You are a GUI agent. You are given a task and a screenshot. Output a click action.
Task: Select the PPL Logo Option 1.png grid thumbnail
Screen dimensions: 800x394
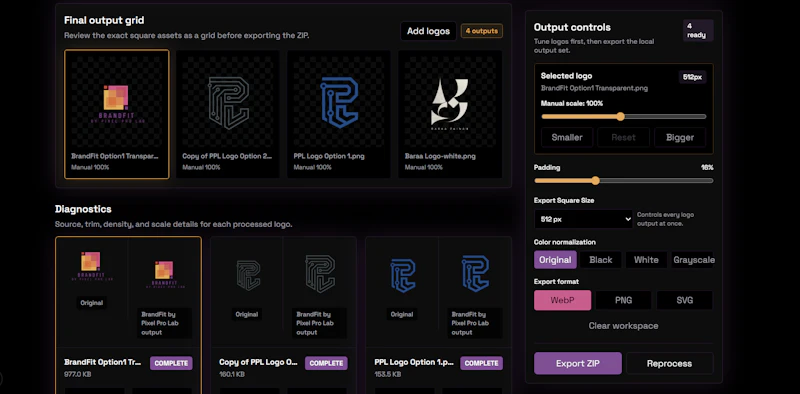tap(339, 114)
